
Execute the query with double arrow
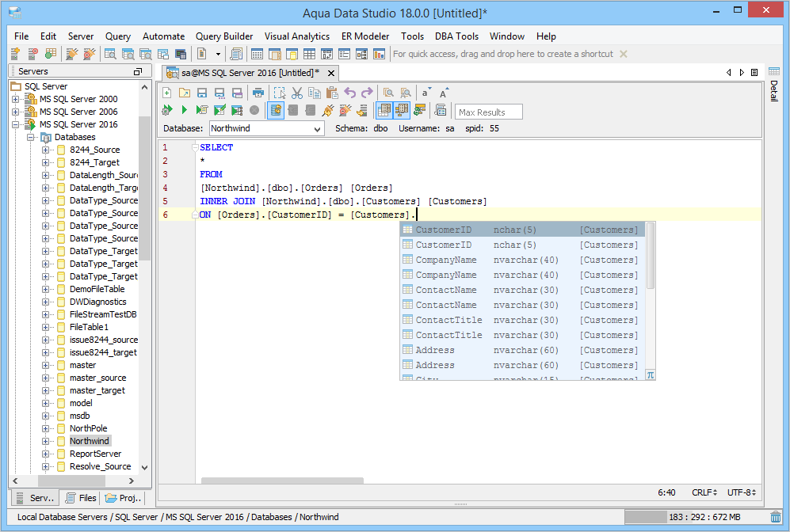[x=166, y=110]
